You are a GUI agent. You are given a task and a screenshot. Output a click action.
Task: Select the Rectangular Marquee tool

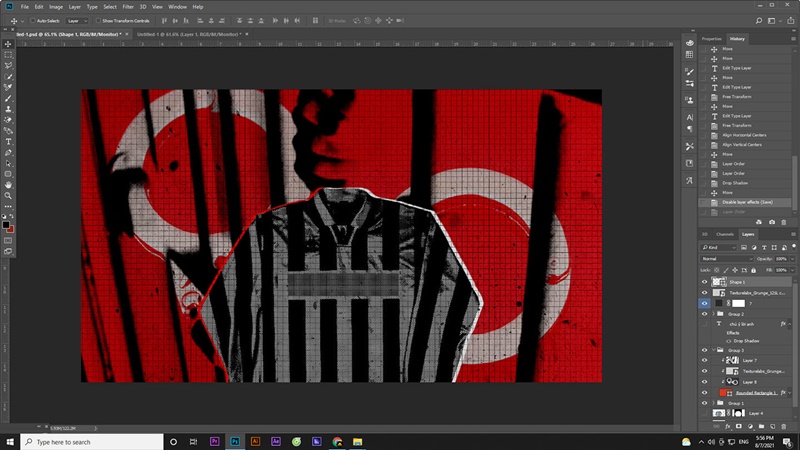[8, 55]
